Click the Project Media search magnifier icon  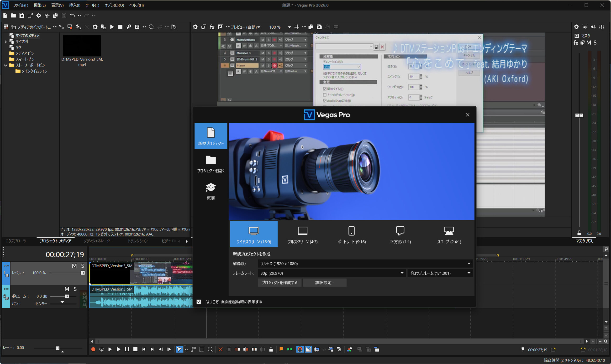pyautogui.click(x=151, y=27)
